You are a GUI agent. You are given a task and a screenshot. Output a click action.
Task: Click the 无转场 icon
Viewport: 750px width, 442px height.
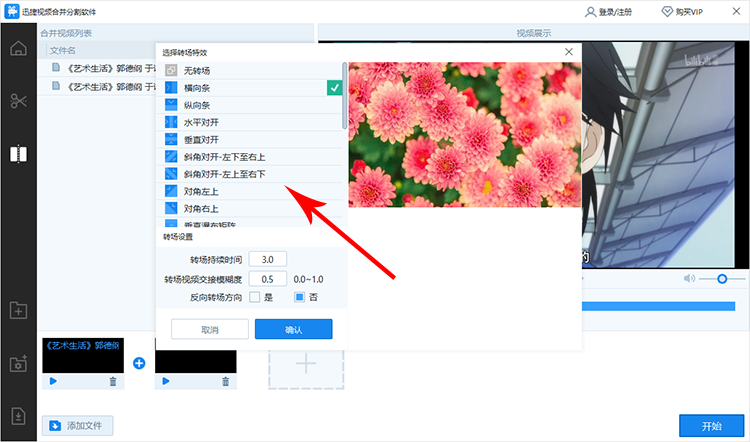pos(171,70)
